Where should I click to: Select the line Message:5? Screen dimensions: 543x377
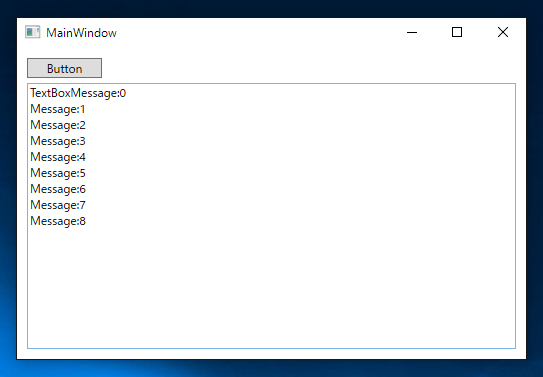coord(58,173)
